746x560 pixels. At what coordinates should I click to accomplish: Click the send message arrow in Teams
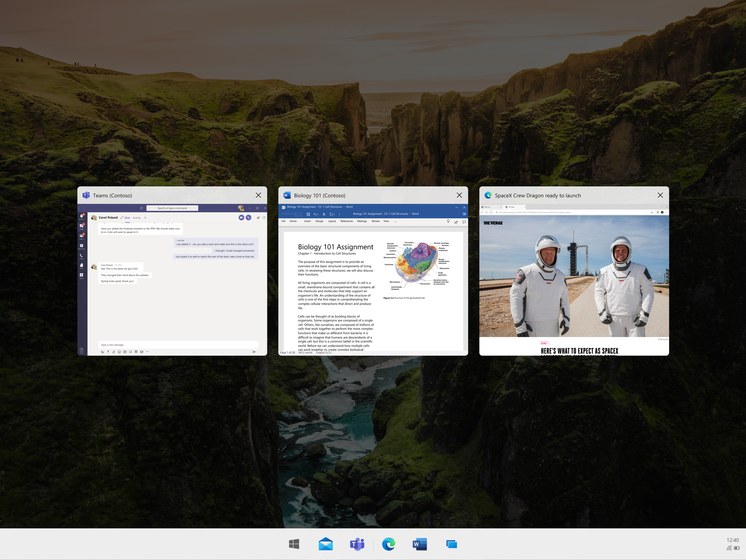[254, 352]
